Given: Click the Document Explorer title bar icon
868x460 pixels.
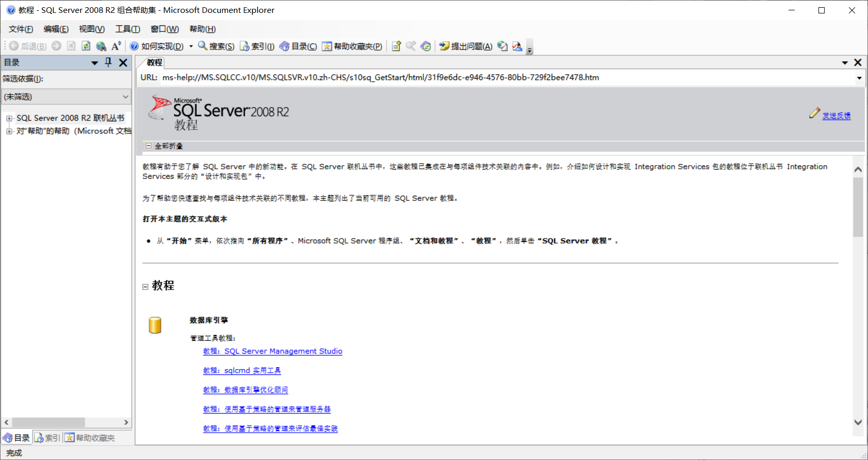Looking at the screenshot, I should (10, 10).
